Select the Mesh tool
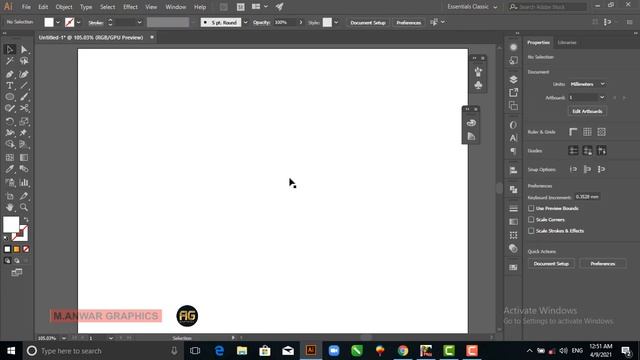This screenshot has width=640, height=360. 10,158
